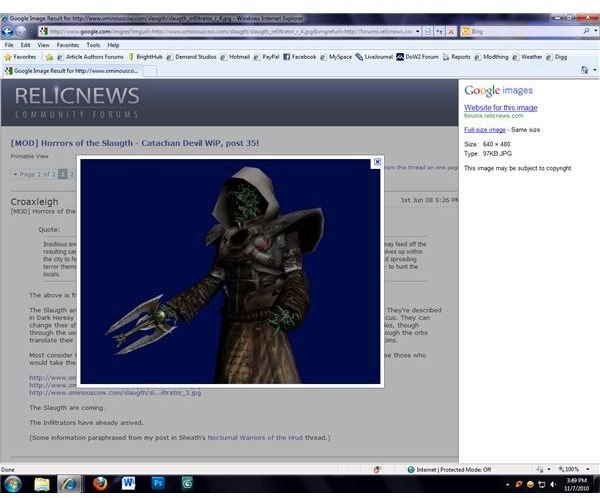
Task: Open the Hotmail favorite
Action: [x=235, y=57]
